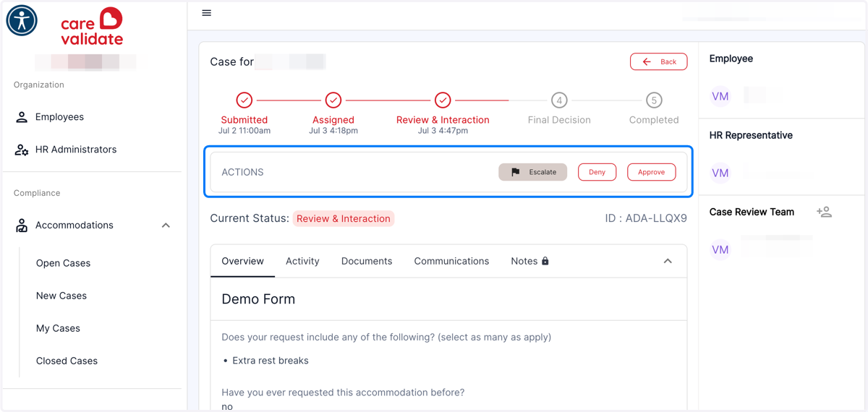Click the Assigned step checkmark
Screen dimensions: 868x412
pos(333,100)
